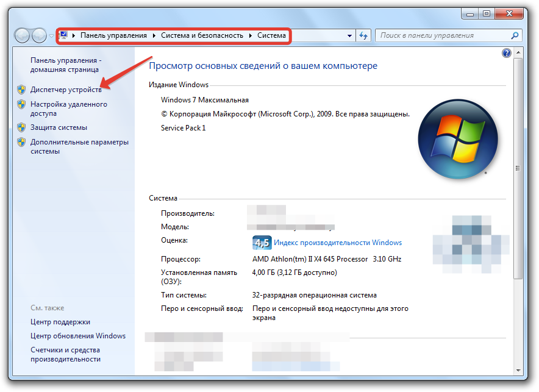Open Настройка удаленного доступа
This screenshot has width=539, height=392.
tap(69, 109)
